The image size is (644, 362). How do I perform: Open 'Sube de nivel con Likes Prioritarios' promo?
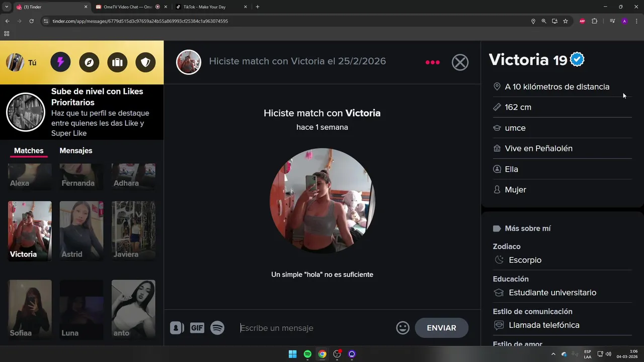pyautogui.click(x=82, y=112)
